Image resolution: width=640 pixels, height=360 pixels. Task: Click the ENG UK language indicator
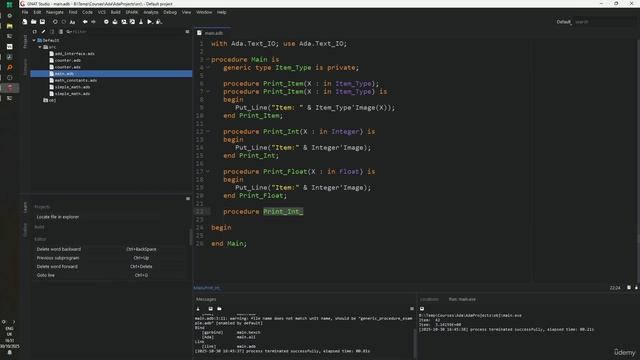click(9, 331)
